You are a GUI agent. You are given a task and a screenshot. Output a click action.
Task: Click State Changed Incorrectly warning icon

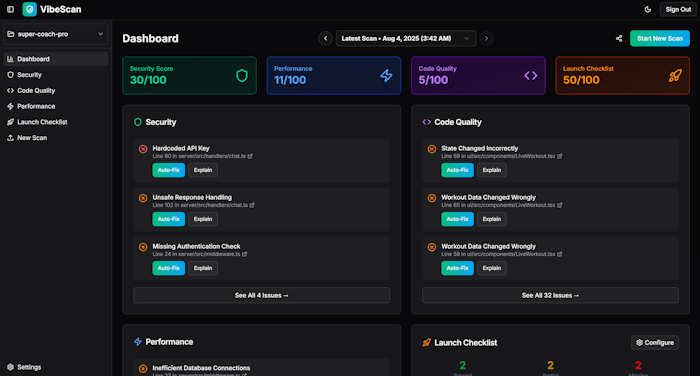coord(432,149)
